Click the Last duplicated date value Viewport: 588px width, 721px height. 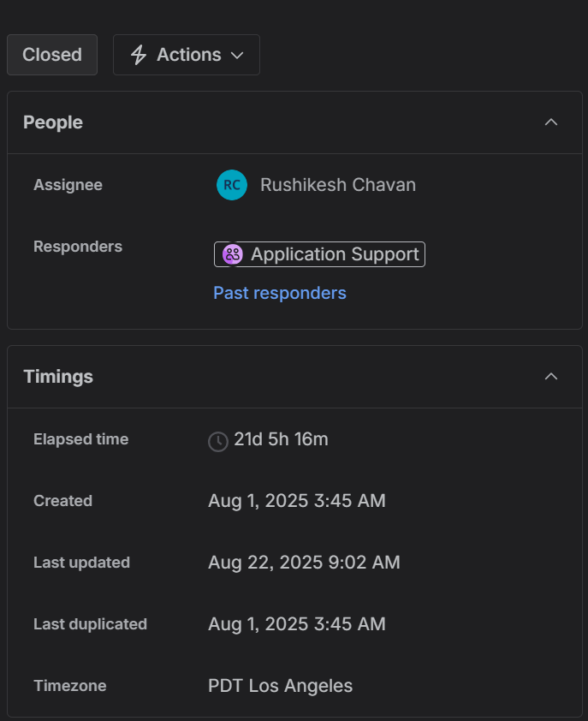297,624
